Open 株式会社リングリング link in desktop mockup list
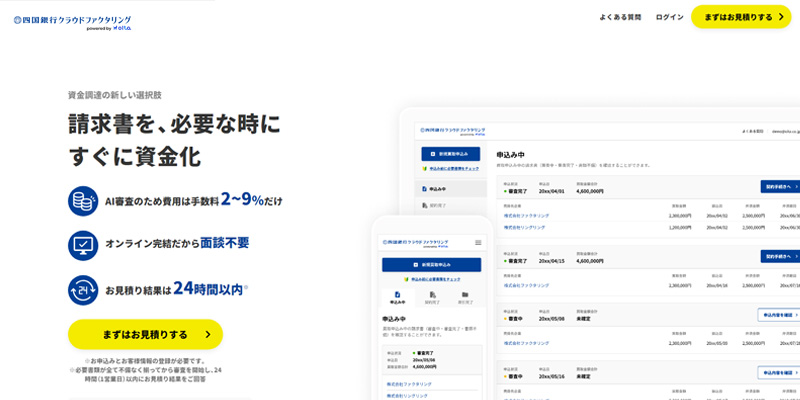The height and width of the screenshot is (400, 800). coord(524,228)
